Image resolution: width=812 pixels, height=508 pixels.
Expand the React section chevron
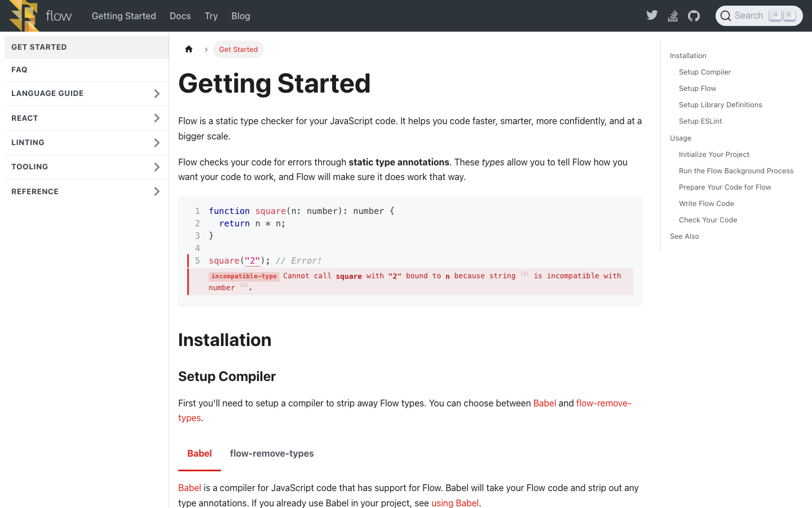157,118
